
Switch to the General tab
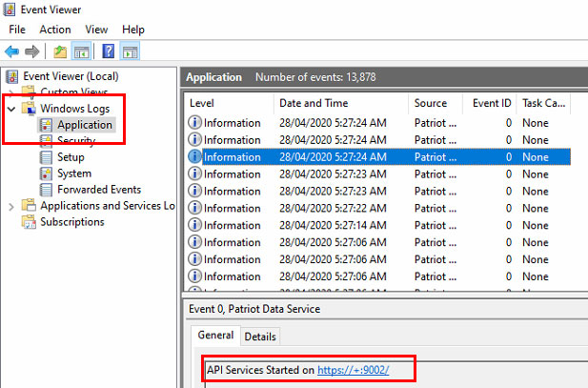click(x=215, y=335)
